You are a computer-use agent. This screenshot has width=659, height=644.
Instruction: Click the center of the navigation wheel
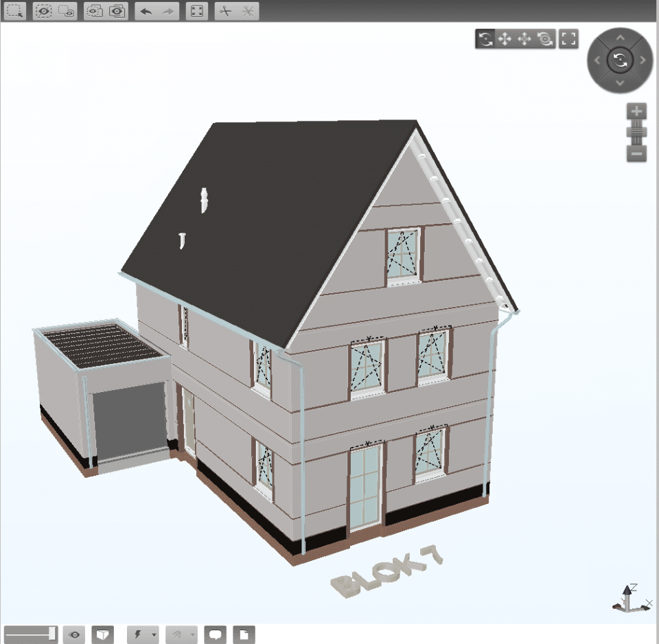619,60
